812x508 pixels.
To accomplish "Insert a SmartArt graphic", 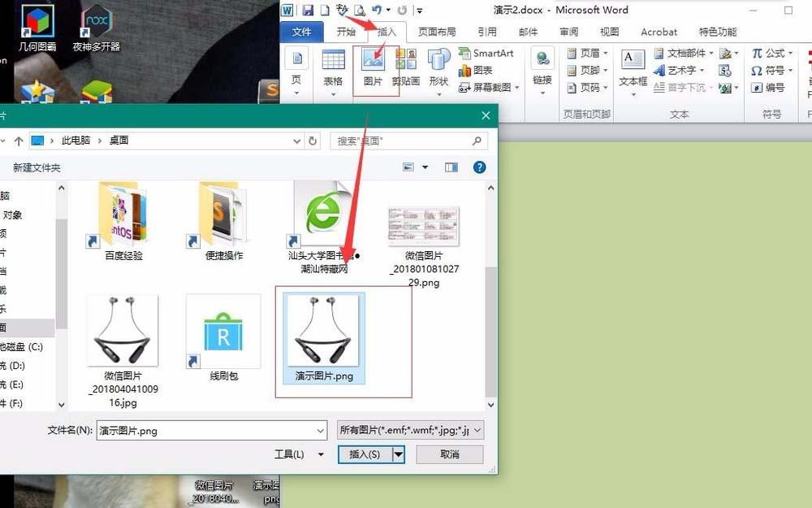I will tap(487, 52).
